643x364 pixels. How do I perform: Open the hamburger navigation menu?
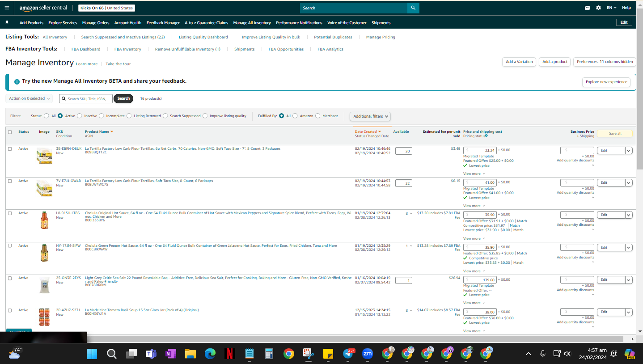click(7, 8)
